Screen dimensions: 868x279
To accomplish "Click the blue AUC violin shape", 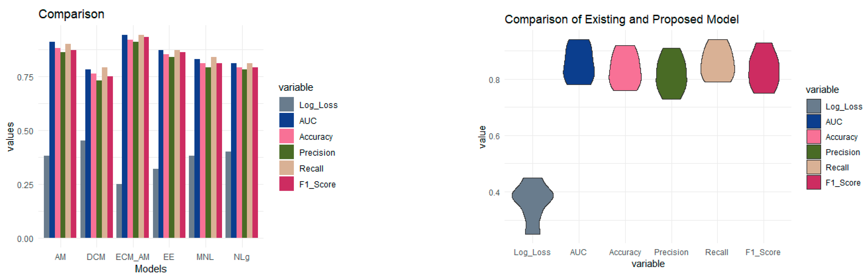I will [x=579, y=62].
